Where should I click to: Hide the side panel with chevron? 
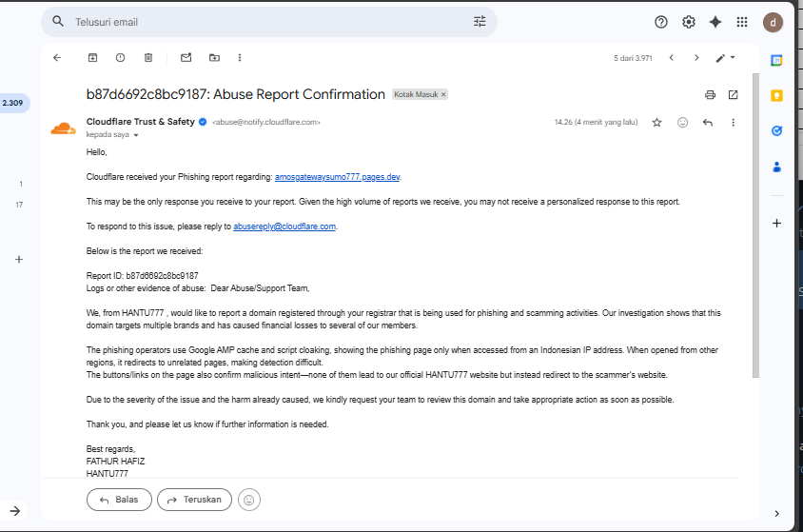[777, 514]
